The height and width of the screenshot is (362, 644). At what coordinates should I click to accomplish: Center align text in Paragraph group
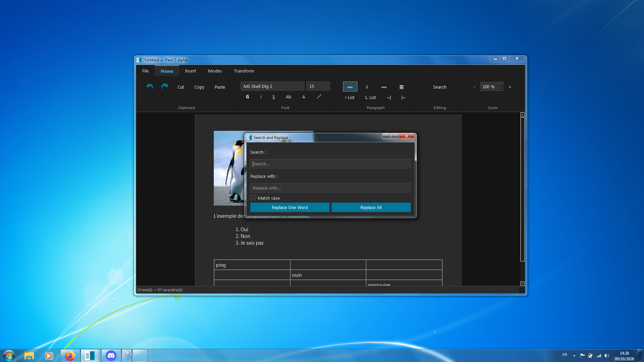(x=367, y=87)
